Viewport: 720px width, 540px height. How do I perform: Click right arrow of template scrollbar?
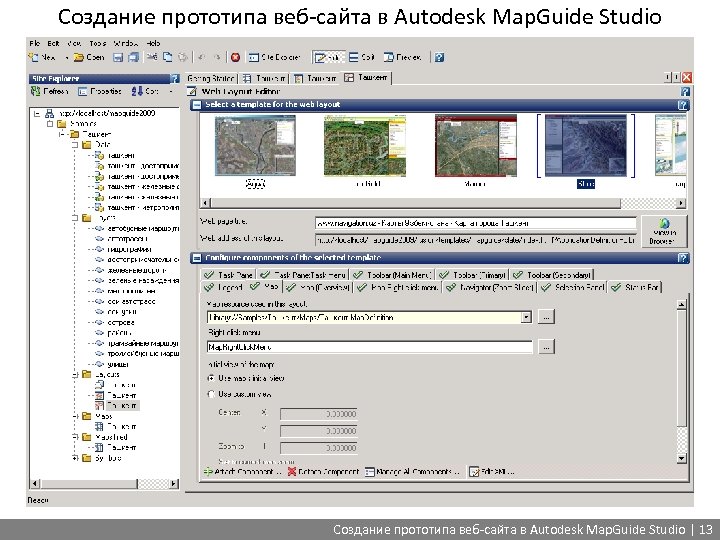[x=681, y=202]
